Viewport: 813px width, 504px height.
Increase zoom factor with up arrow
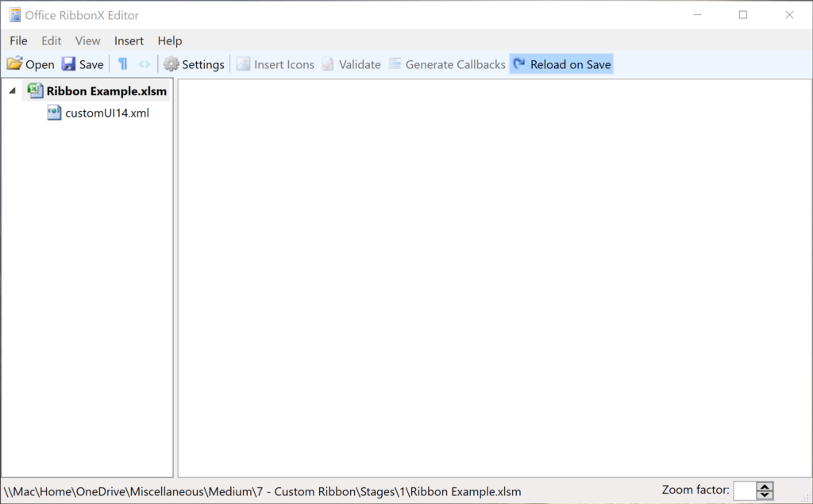coord(765,487)
